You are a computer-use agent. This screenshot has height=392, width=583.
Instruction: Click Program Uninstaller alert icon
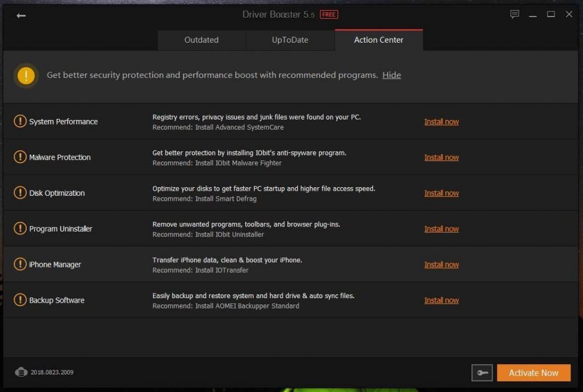coord(20,228)
